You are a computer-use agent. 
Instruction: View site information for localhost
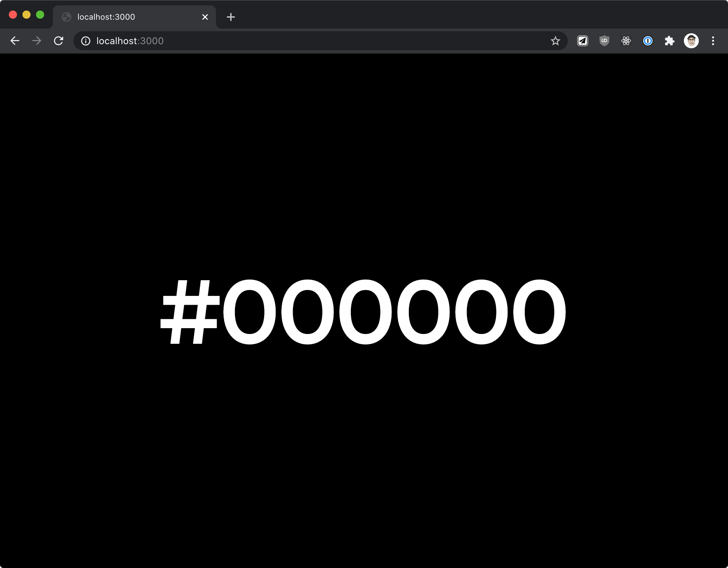pyautogui.click(x=86, y=41)
